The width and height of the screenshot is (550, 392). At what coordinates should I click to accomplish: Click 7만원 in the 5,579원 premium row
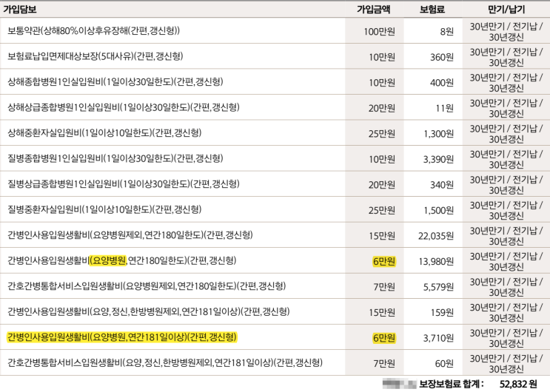point(384,287)
